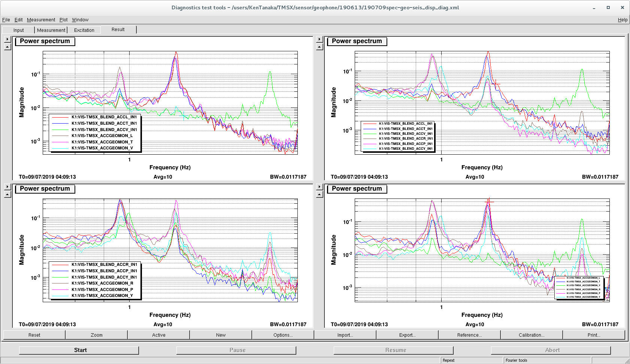Open the Plot menu
This screenshot has height=364, width=630.
pos(64,20)
